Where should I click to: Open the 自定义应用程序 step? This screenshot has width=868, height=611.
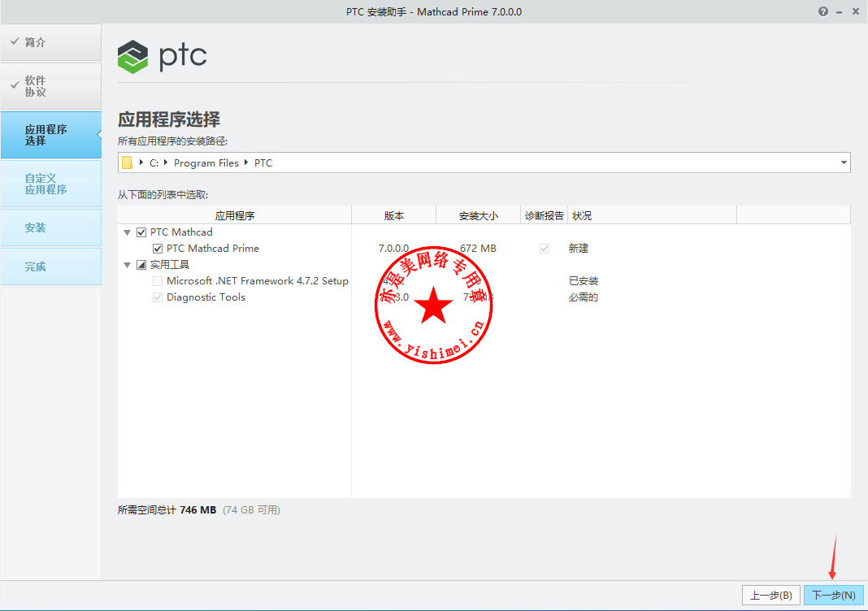pos(51,184)
